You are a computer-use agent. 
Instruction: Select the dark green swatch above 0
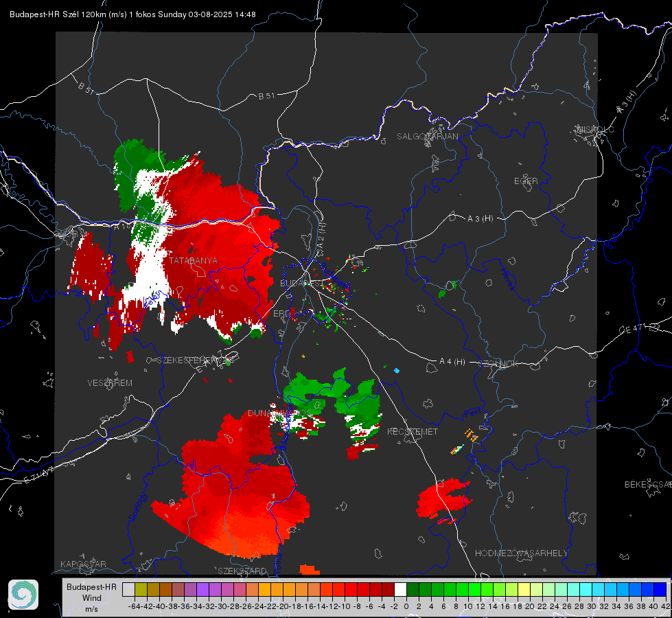coord(413,589)
